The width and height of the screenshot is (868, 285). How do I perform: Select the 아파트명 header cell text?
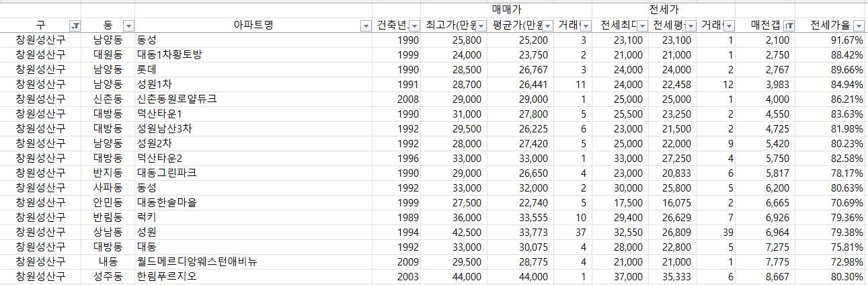253,26
